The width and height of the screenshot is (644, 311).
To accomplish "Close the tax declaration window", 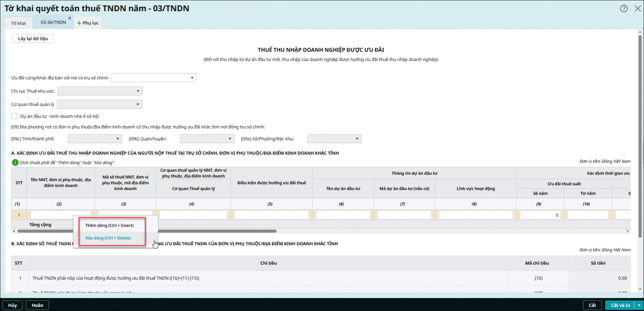I will pyautogui.click(x=638, y=8).
